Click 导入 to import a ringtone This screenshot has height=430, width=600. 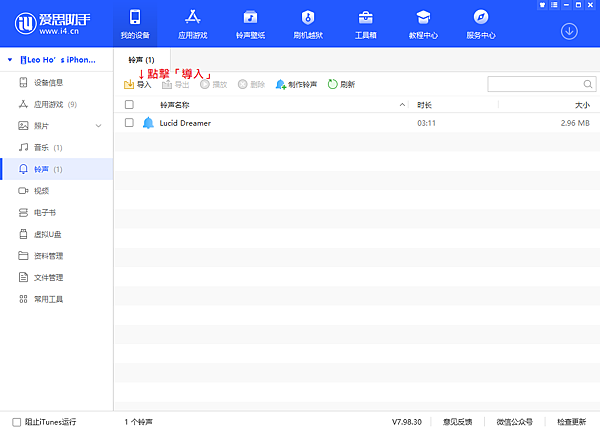pos(137,84)
